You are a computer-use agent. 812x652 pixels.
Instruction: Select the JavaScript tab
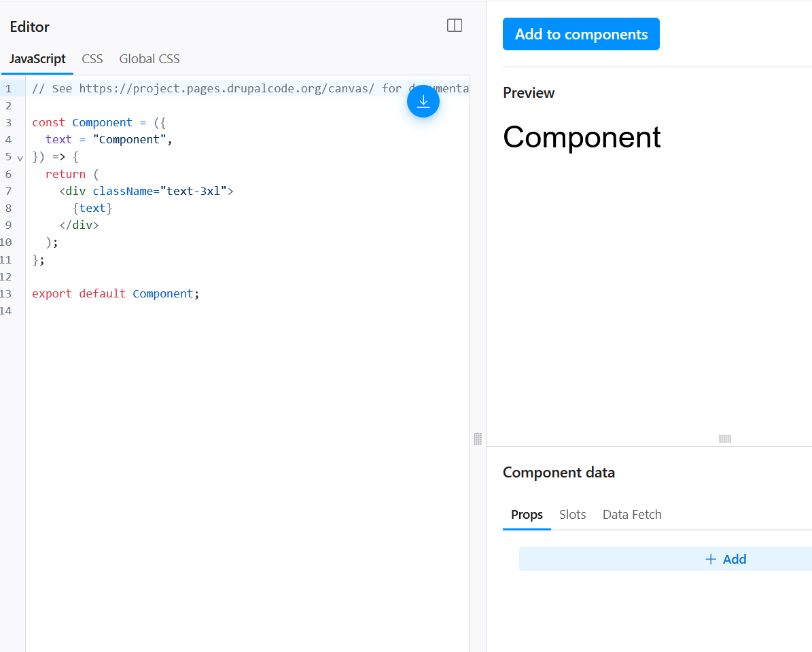pos(37,59)
